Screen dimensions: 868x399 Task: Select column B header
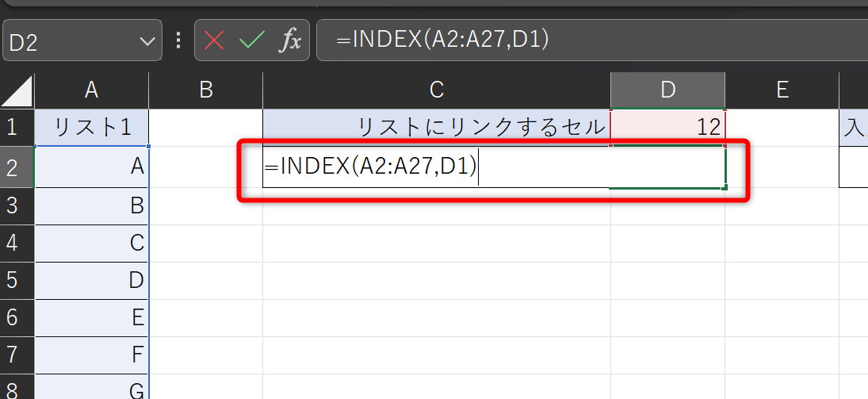coord(206,90)
